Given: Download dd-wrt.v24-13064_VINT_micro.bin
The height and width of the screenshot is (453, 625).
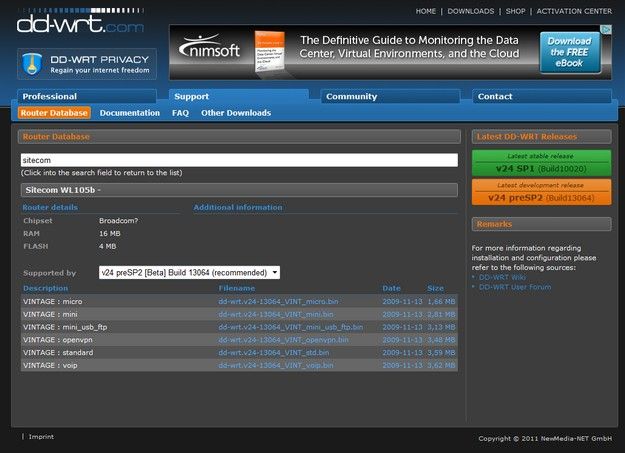Looking at the screenshot, I should click(x=278, y=301).
